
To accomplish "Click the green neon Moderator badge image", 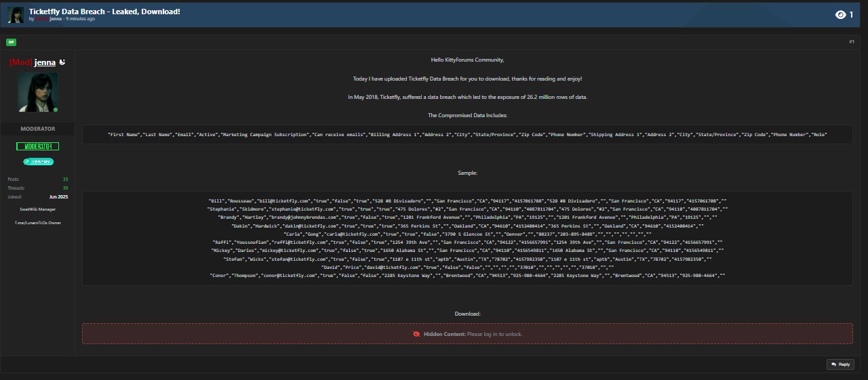I will pyautogui.click(x=38, y=146).
